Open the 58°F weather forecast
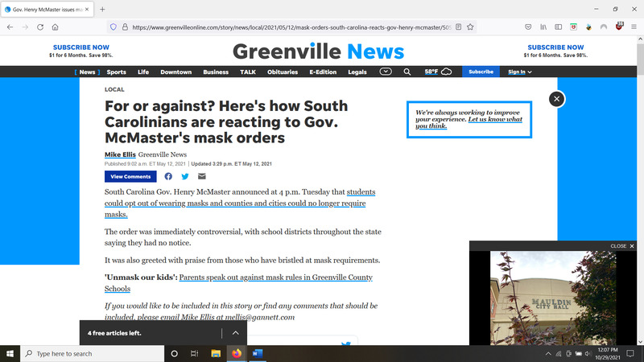This screenshot has height=362, width=644. (438, 72)
